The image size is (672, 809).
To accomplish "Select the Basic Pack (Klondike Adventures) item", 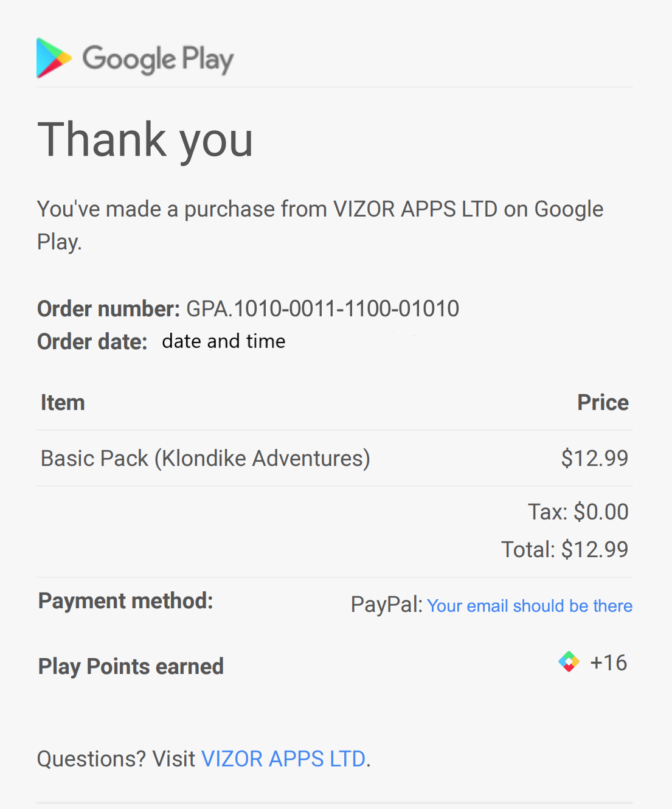I will pos(205,458).
